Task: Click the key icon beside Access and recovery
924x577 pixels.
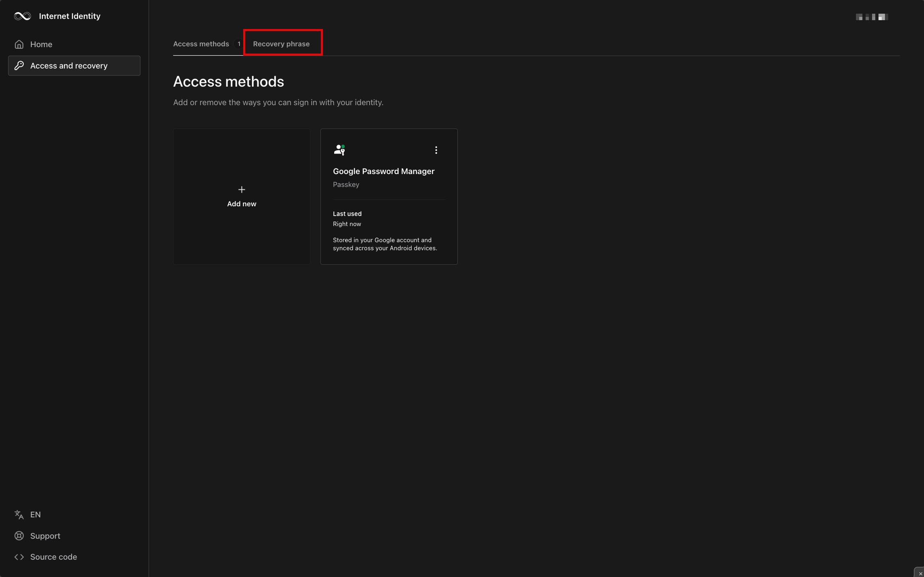Action: click(19, 66)
